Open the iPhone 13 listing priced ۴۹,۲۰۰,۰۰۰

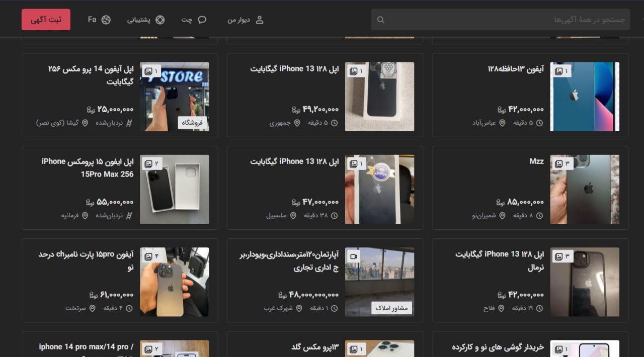294,69
